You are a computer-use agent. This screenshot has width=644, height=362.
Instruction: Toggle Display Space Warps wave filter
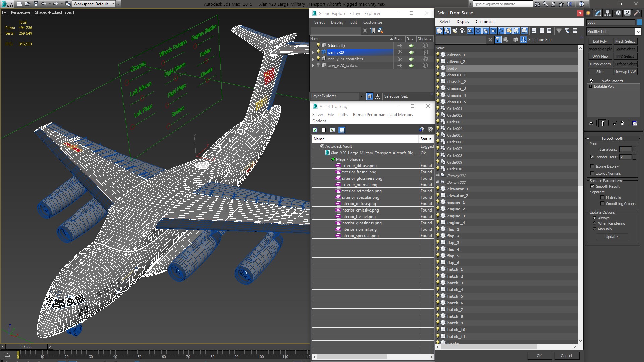point(478,31)
